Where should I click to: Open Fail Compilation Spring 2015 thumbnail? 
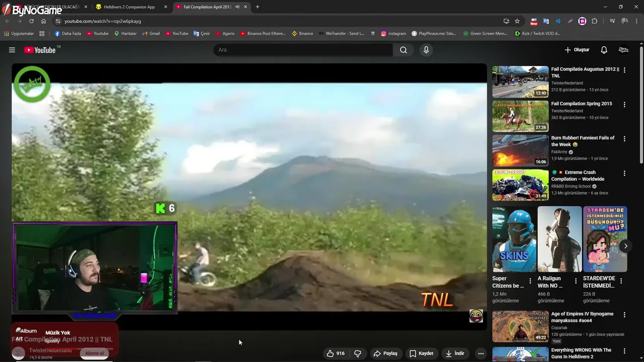(520, 116)
